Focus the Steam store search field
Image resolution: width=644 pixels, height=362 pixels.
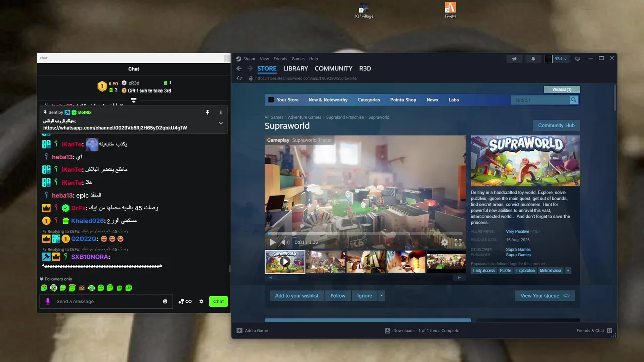point(540,100)
